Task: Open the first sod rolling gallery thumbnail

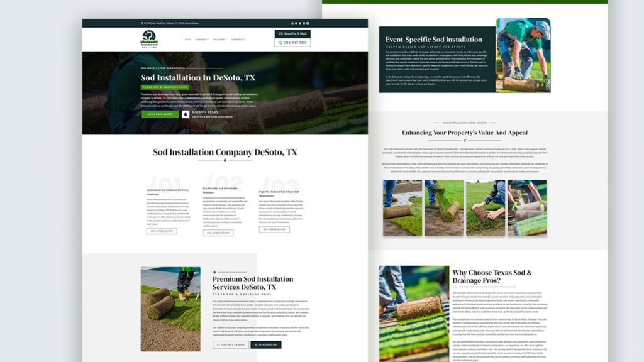Action: pyautogui.click(x=402, y=208)
